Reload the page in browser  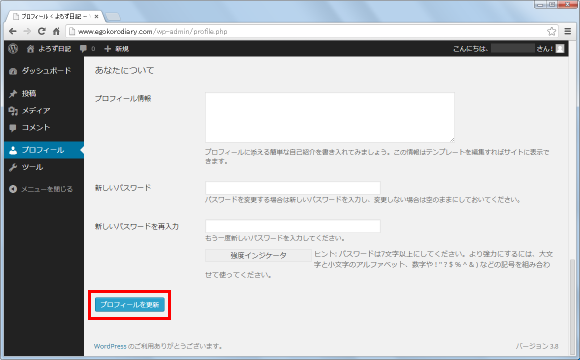[x=42, y=31]
